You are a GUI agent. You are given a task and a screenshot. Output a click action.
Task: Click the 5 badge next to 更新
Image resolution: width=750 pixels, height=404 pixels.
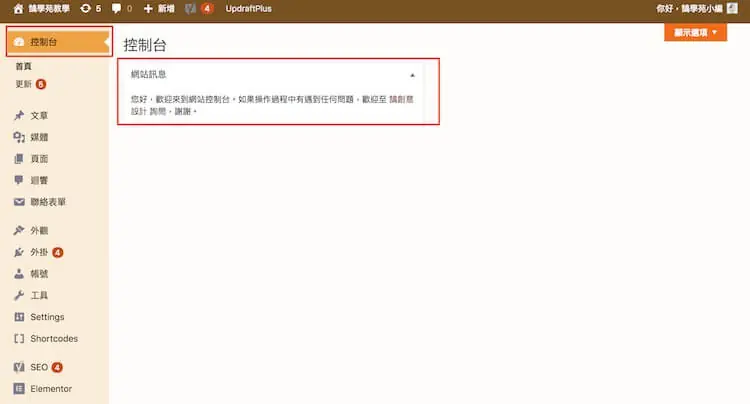point(41,84)
